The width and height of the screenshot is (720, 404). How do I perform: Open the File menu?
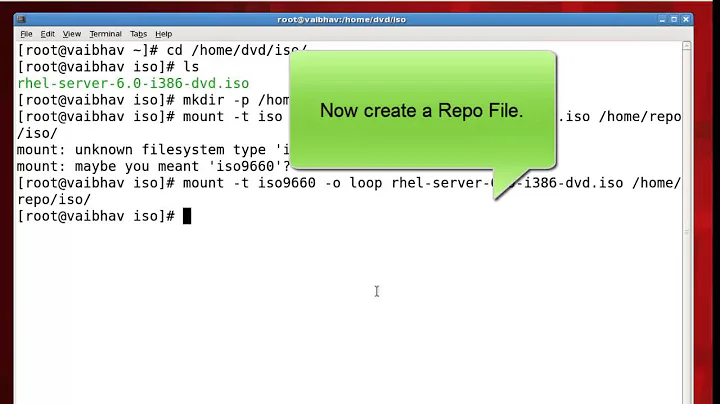point(27,34)
